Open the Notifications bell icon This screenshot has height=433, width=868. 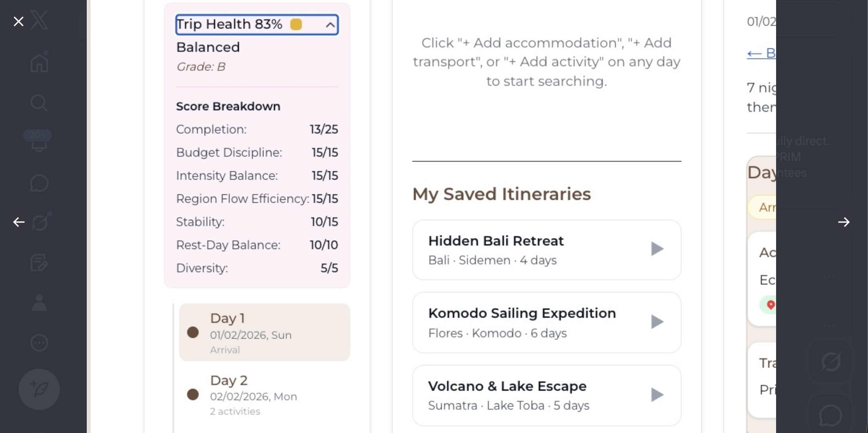click(x=39, y=143)
